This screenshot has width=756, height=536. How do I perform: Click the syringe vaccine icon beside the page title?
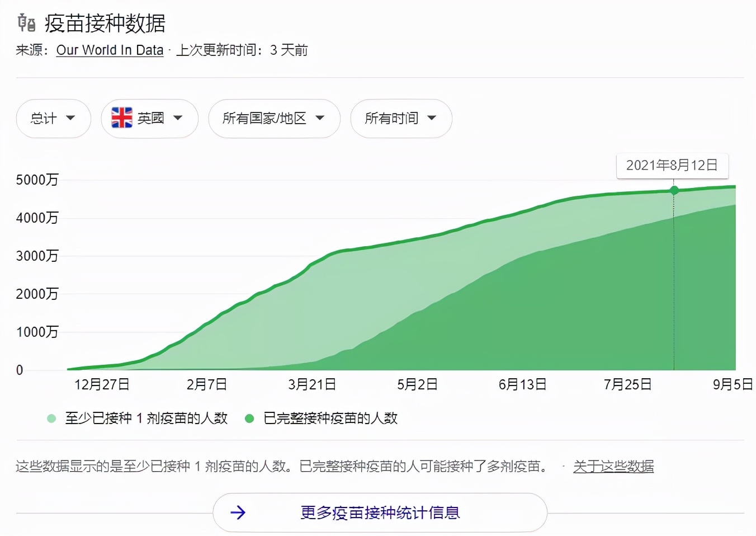coord(25,23)
